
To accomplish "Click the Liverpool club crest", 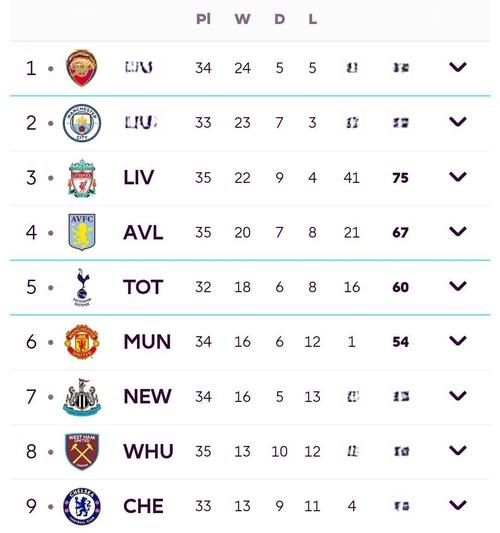I will point(82,178).
